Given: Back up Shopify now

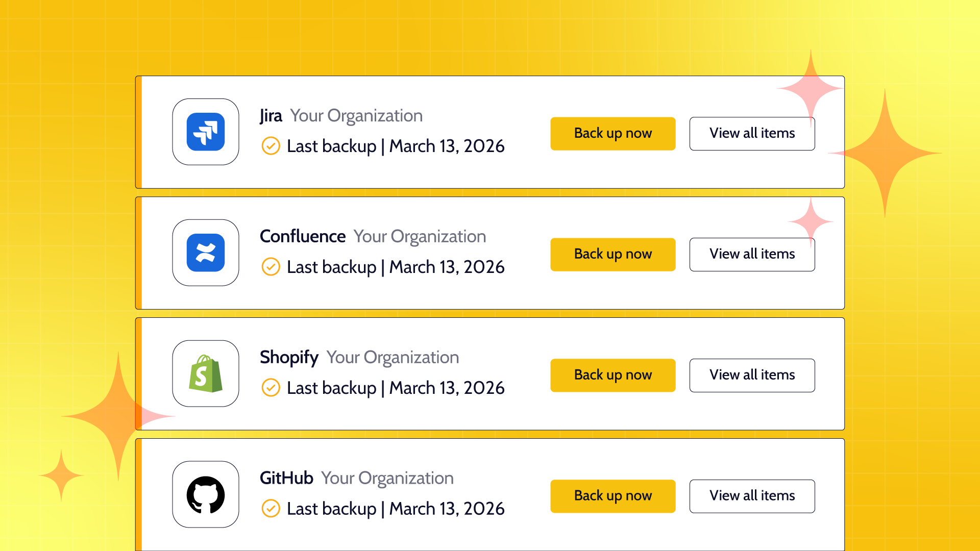Looking at the screenshot, I should tap(612, 375).
